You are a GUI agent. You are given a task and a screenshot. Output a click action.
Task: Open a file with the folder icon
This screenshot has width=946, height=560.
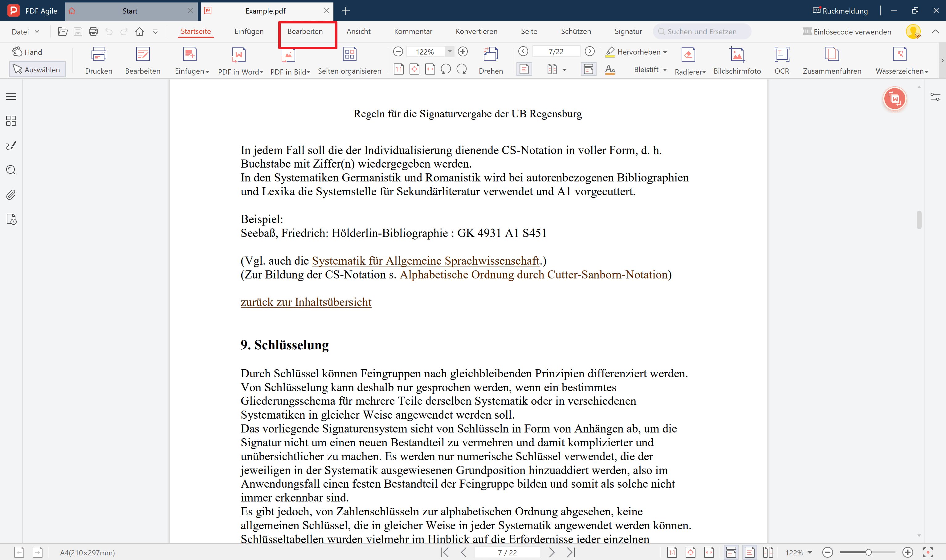[x=63, y=32]
